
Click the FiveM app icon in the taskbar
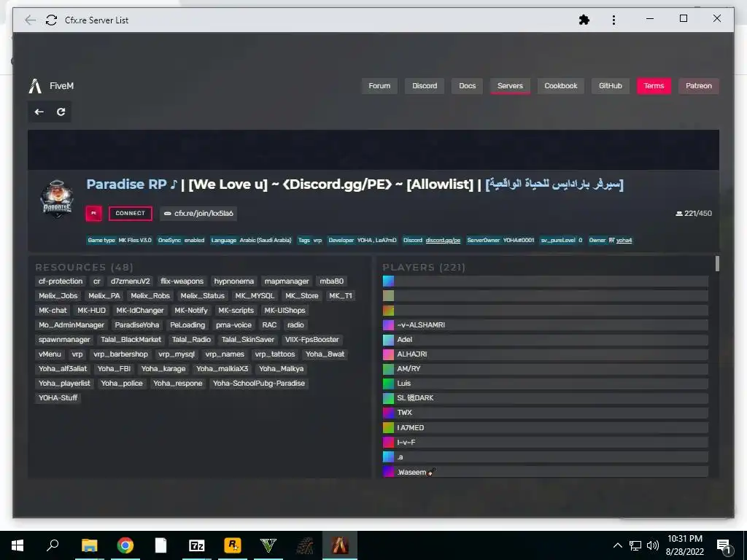340,545
